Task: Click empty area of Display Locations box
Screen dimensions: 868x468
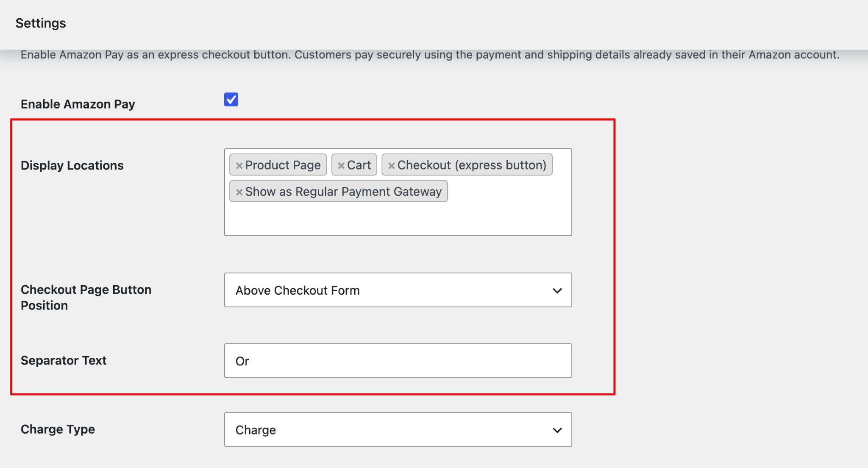Action: coord(398,218)
